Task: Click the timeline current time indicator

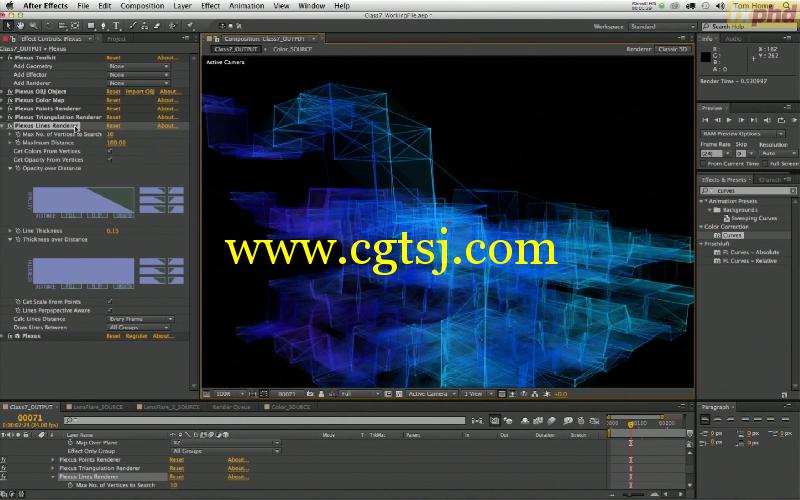Action: click(x=631, y=424)
